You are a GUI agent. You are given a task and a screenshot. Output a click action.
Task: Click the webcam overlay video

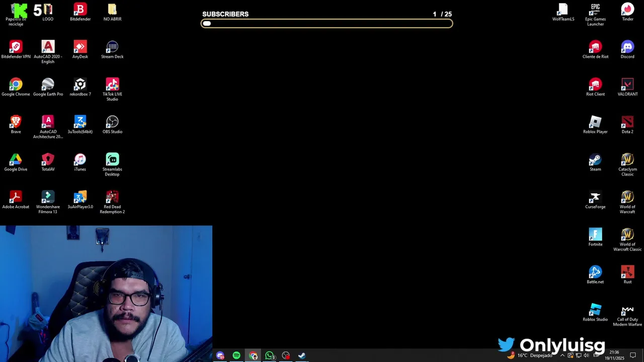(106, 294)
